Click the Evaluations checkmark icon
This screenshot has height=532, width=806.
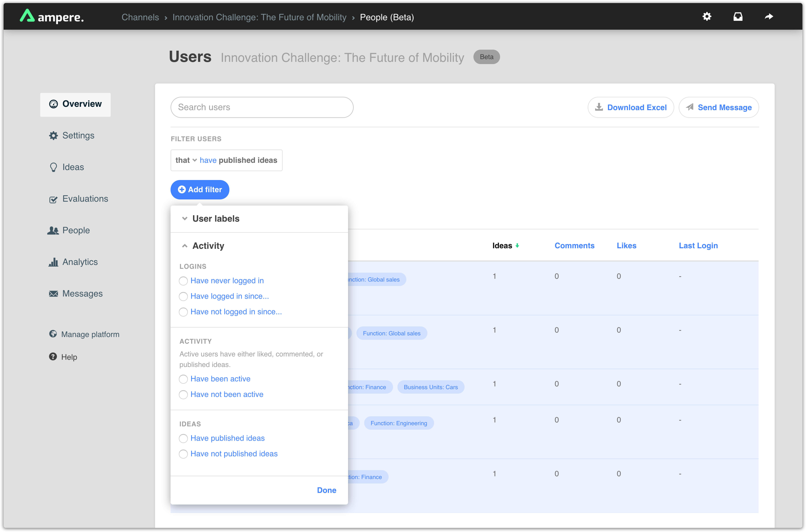coord(53,199)
